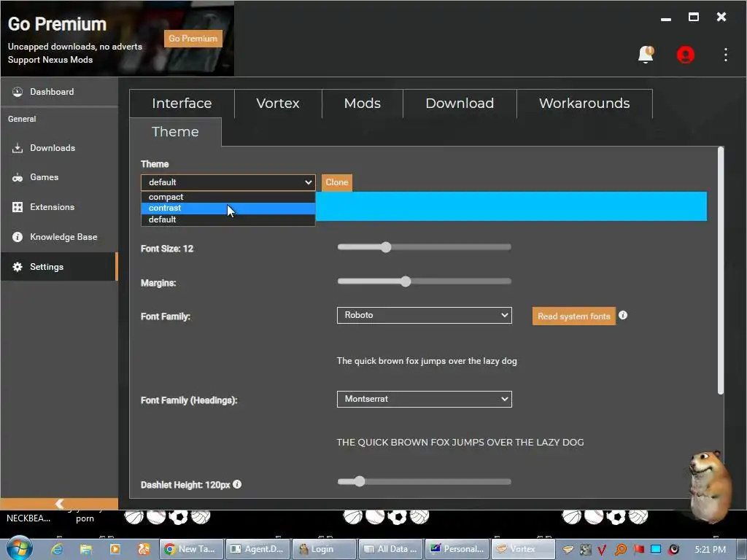747x560 pixels.
Task: Switch to the Vortex tab
Action: click(x=278, y=104)
